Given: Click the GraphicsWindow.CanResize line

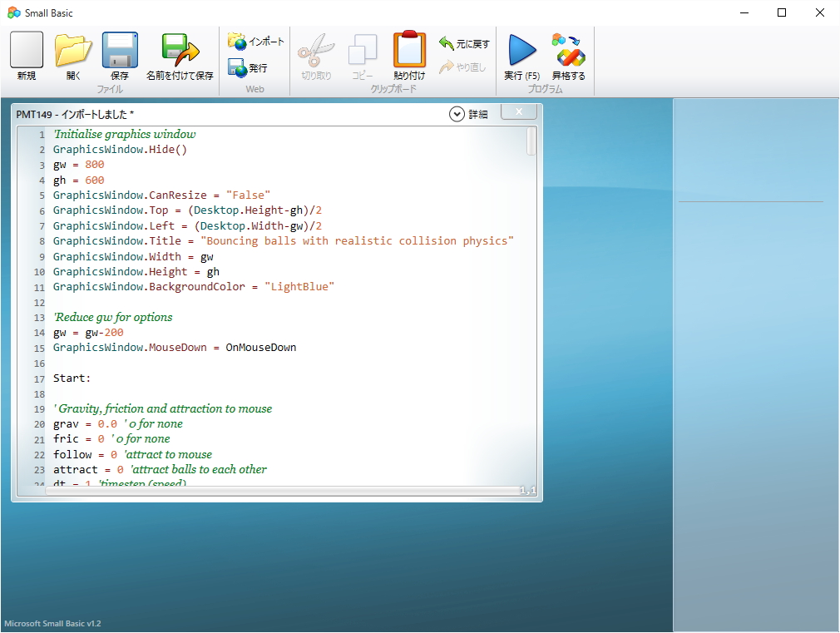Looking at the screenshot, I should pos(162,195).
